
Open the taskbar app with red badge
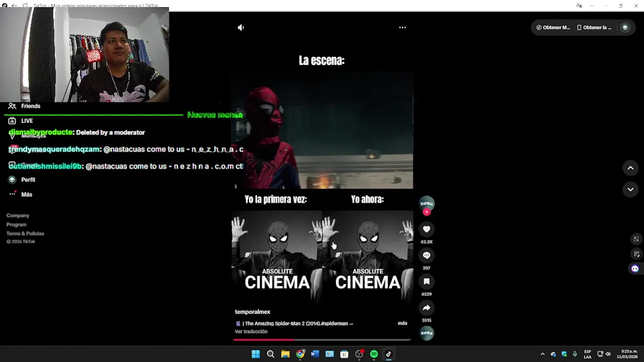coord(359,354)
